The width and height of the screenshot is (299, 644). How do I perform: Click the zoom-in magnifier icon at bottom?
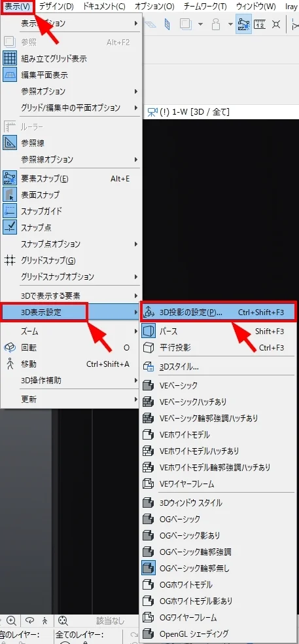(12, 620)
